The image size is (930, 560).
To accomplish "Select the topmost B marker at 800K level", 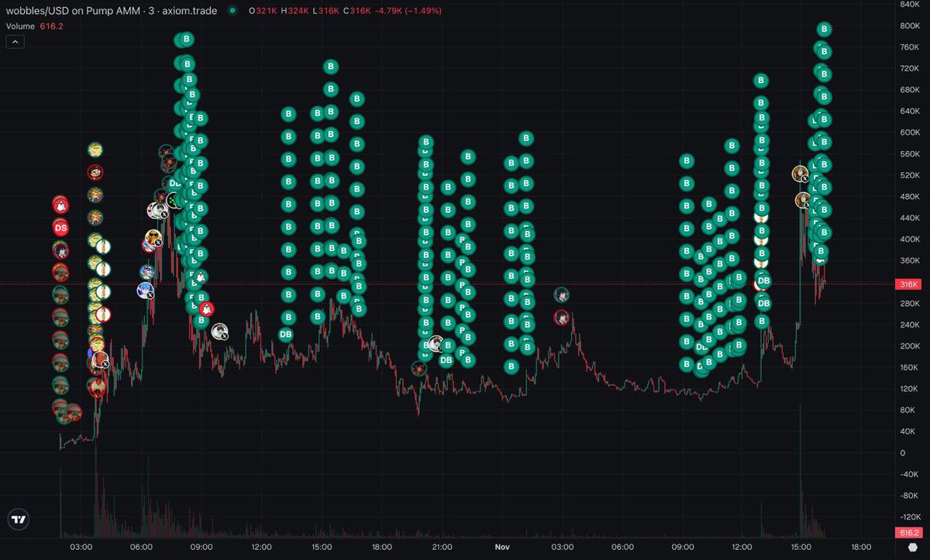I will [x=824, y=29].
